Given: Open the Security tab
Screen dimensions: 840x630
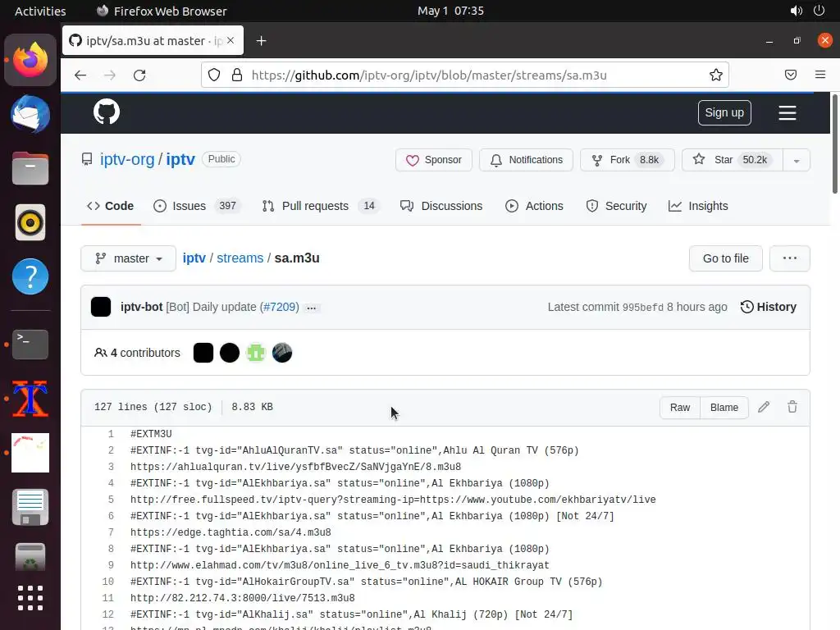Looking at the screenshot, I should click(x=616, y=206).
